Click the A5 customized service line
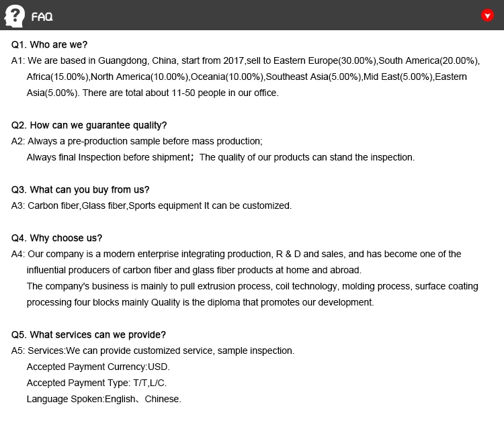504x421 pixels. click(x=153, y=351)
